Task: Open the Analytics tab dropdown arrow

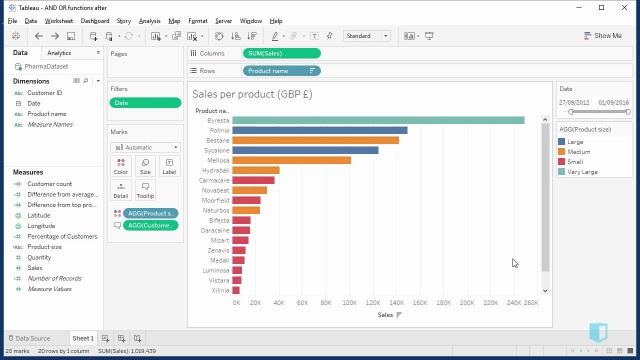Action: click(x=98, y=53)
